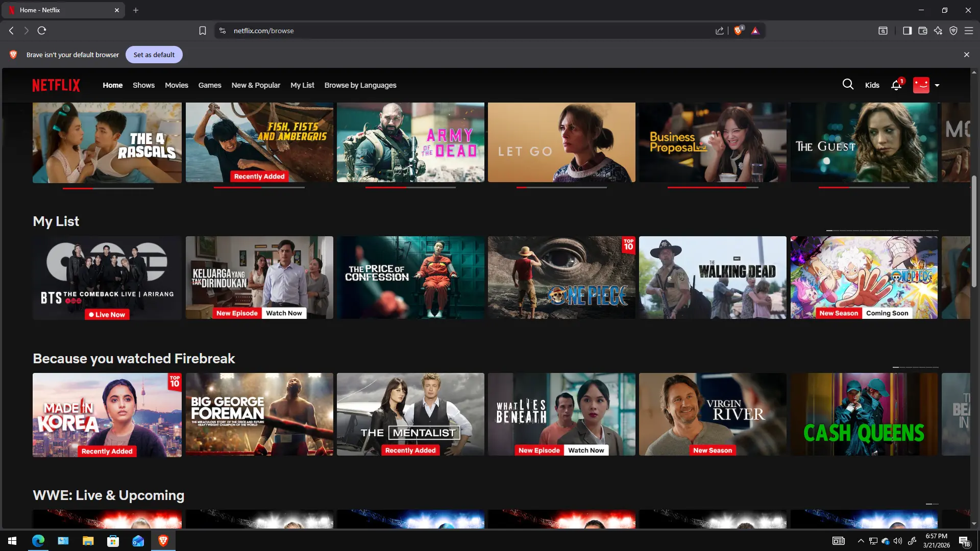Open Big George Foreman thumbnail
Image resolution: width=980 pixels, height=551 pixels.
[259, 414]
